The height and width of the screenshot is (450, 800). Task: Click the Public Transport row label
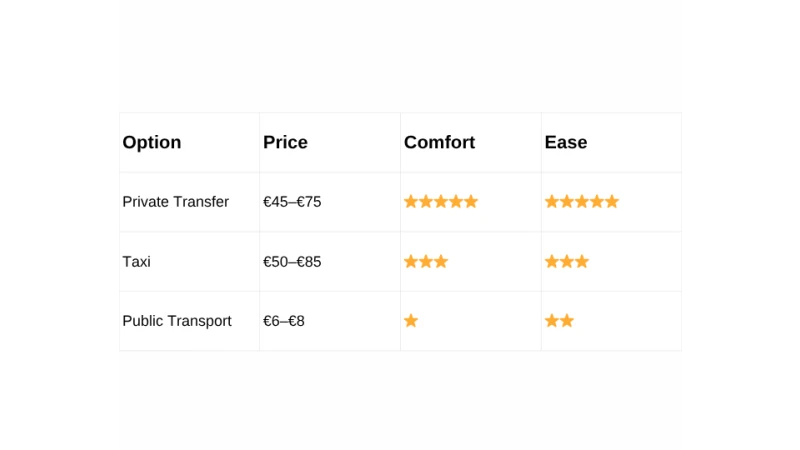coord(177,321)
